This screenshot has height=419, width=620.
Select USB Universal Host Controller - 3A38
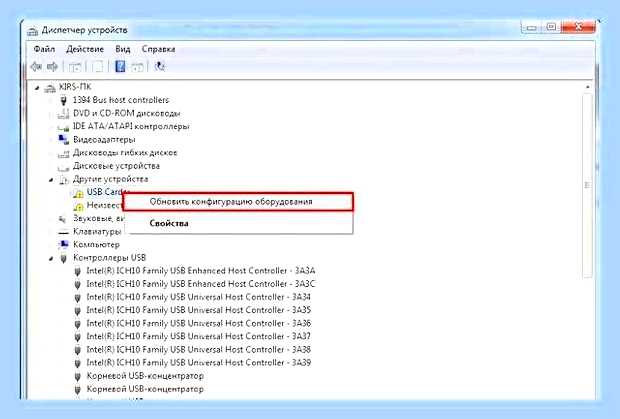pos(198,350)
